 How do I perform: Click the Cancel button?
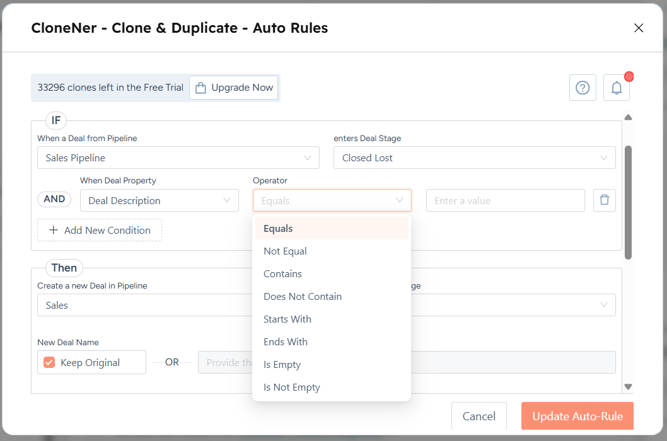click(479, 416)
